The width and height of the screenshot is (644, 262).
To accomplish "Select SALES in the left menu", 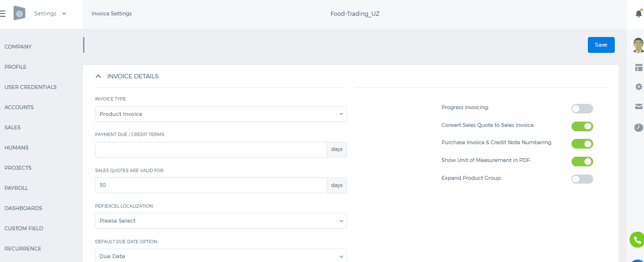I will click(12, 127).
